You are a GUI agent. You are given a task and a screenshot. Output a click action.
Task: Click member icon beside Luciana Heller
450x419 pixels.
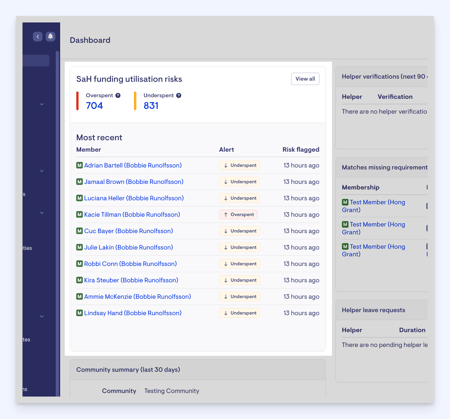(x=79, y=198)
